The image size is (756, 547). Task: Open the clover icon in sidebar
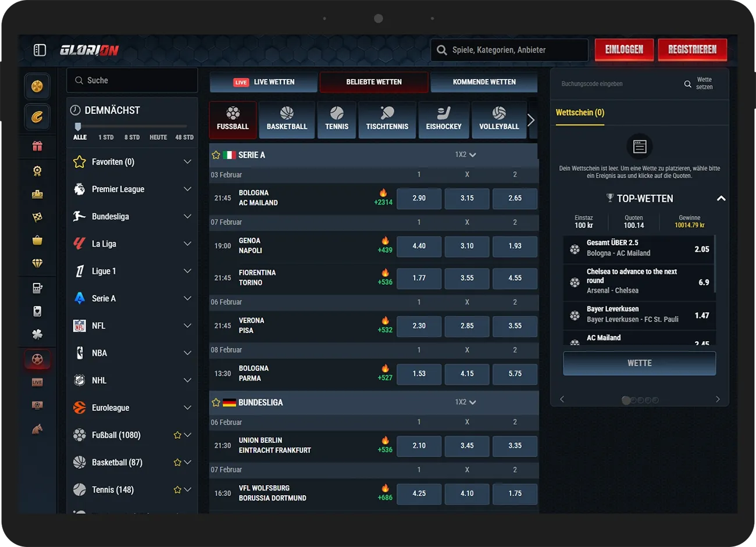pos(37,334)
